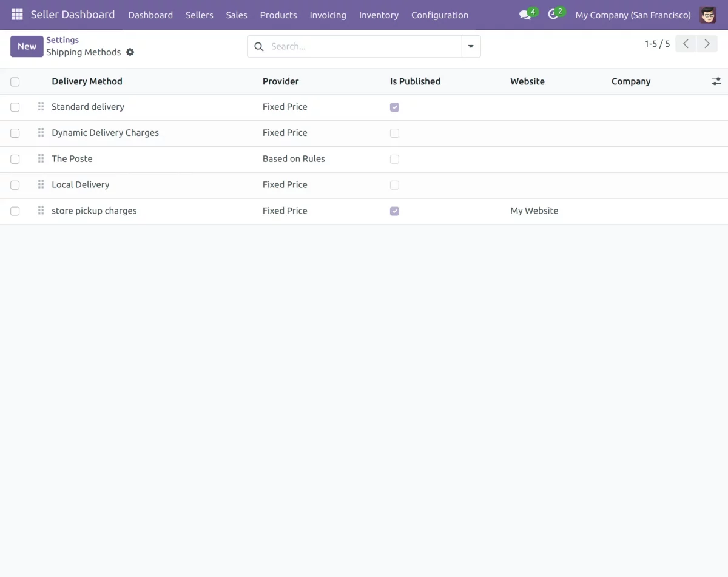Select all rows with header checkbox
This screenshot has height=577, width=728.
point(15,82)
